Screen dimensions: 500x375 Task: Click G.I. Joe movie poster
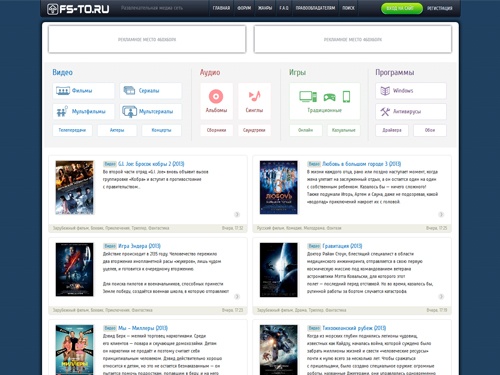click(74, 187)
